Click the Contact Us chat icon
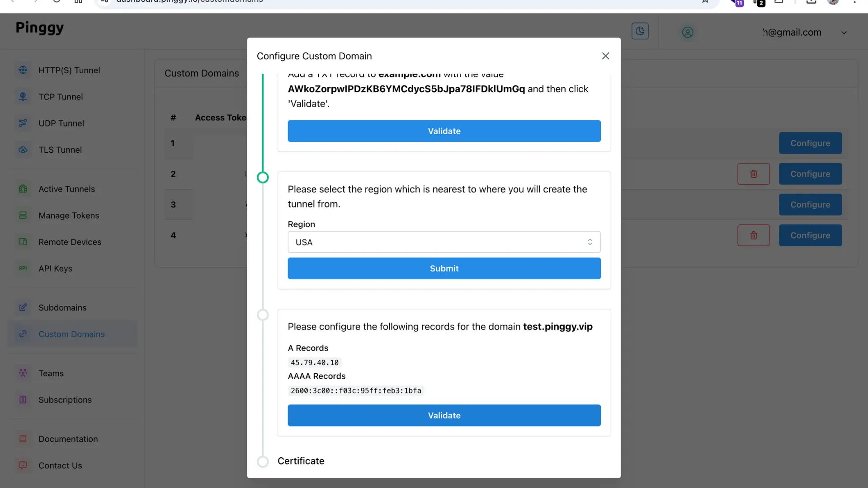Viewport: 868px width, 488px height. [23, 465]
